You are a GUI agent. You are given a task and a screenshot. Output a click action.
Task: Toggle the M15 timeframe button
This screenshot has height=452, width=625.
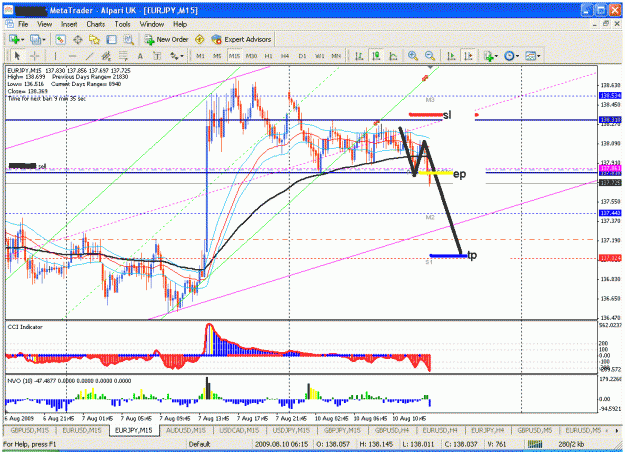[234, 56]
